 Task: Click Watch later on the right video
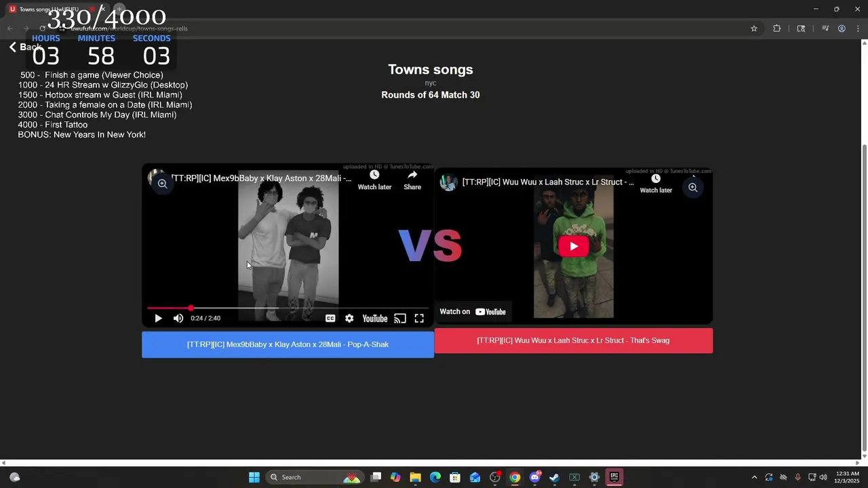pyautogui.click(x=656, y=184)
